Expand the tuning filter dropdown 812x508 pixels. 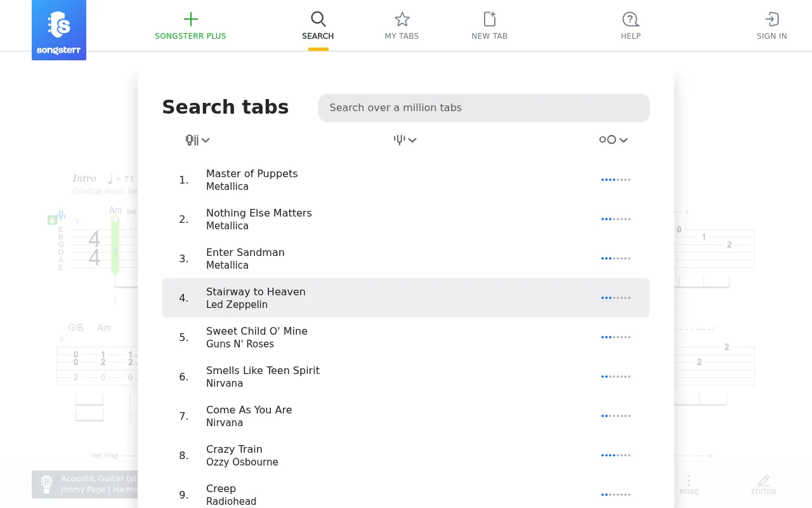(405, 140)
